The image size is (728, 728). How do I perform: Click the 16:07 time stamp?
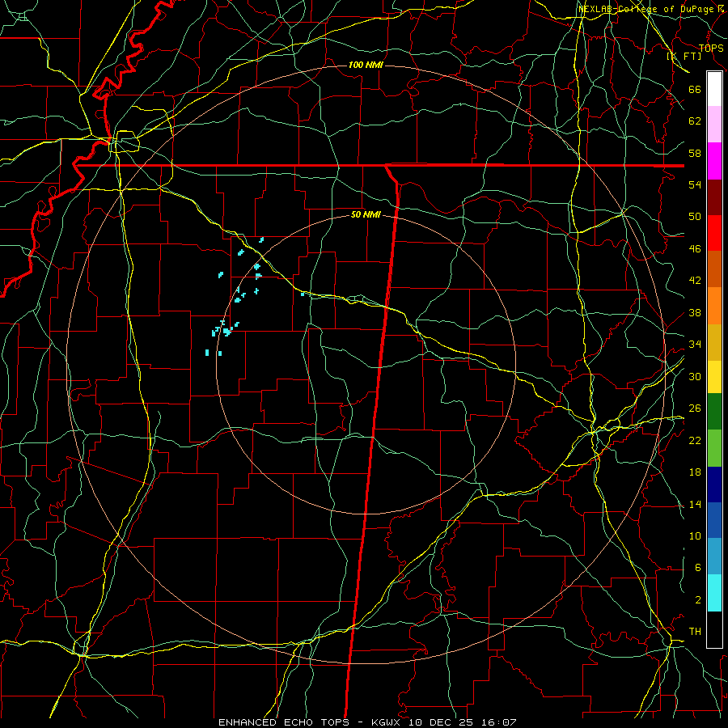tap(497, 722)
